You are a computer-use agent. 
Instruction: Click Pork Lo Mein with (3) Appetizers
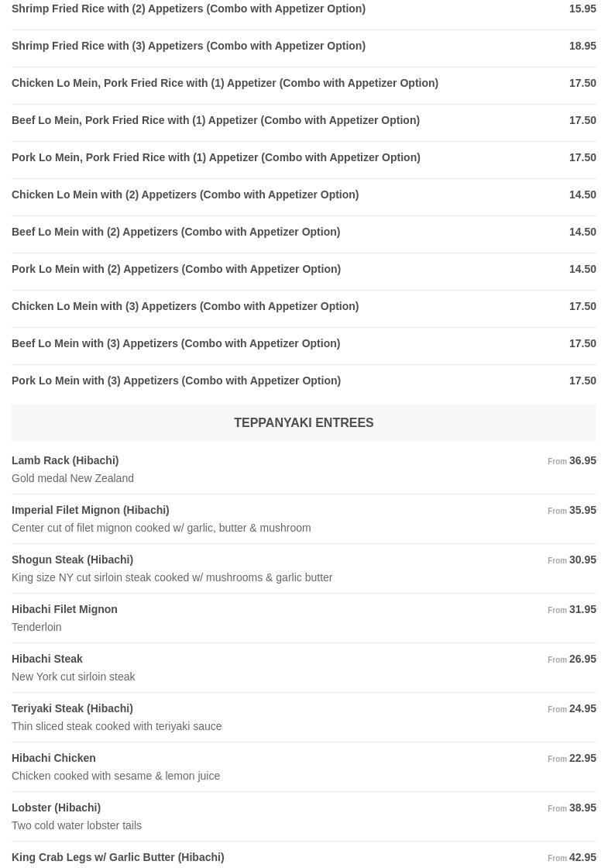pyautogui.click(x=176, y=381)
